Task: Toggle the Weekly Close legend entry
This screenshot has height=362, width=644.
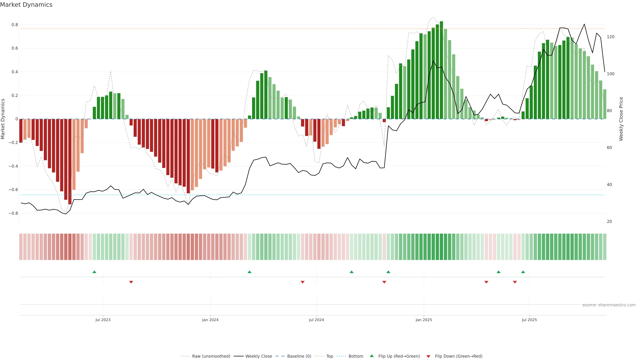Action: click(x=258, y=356)
